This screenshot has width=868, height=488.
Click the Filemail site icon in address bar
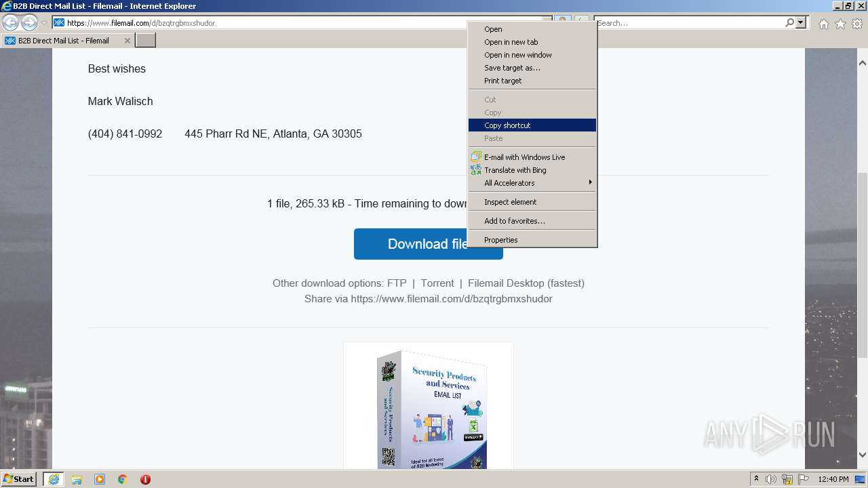click(59, 23)
